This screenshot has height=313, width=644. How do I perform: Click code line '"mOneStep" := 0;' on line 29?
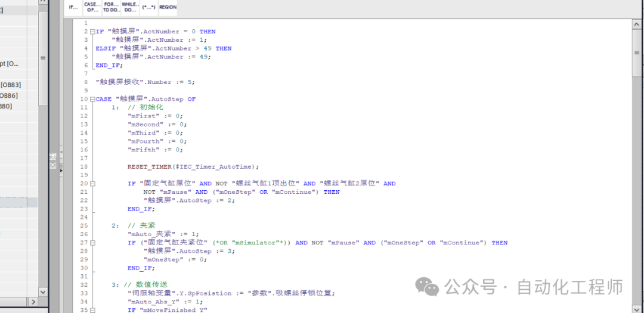click(x=175, y=259)
